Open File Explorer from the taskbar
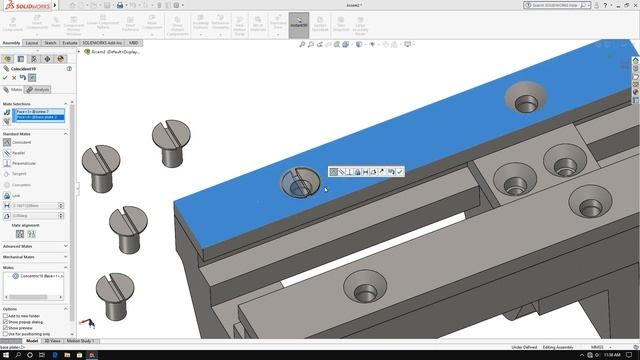This screenshot has height=360, width=640. coord(67,355)
